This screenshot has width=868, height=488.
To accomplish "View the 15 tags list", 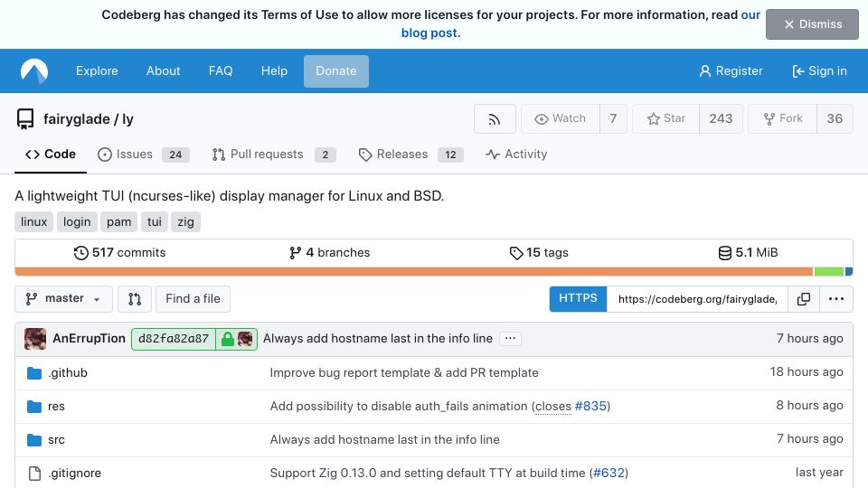I will [x=539, y=253].
